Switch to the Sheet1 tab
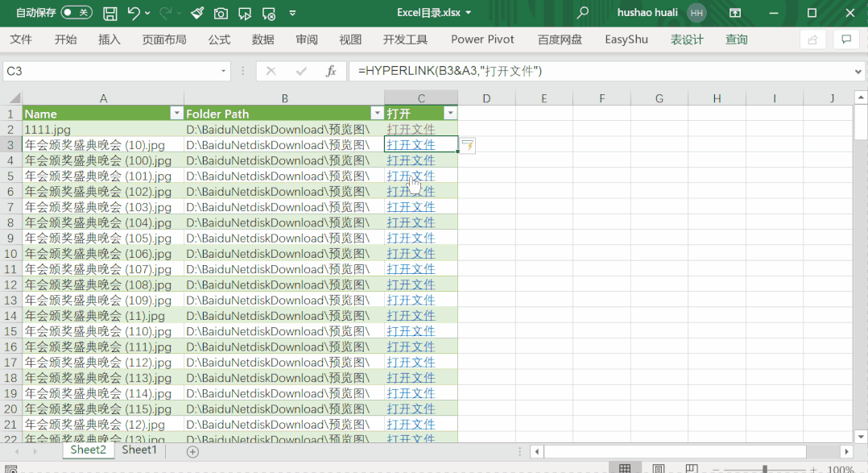 pos(139,450)
